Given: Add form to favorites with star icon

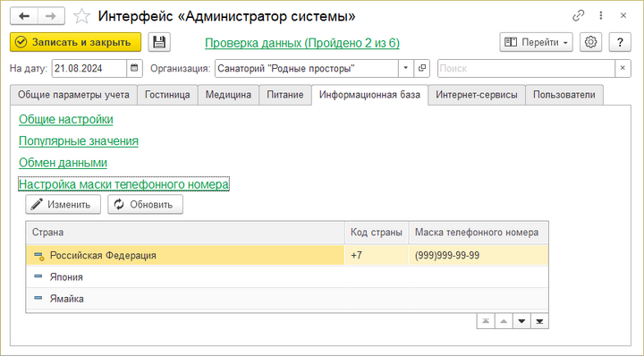Looking at the screenshot, I should coord(81,16).
